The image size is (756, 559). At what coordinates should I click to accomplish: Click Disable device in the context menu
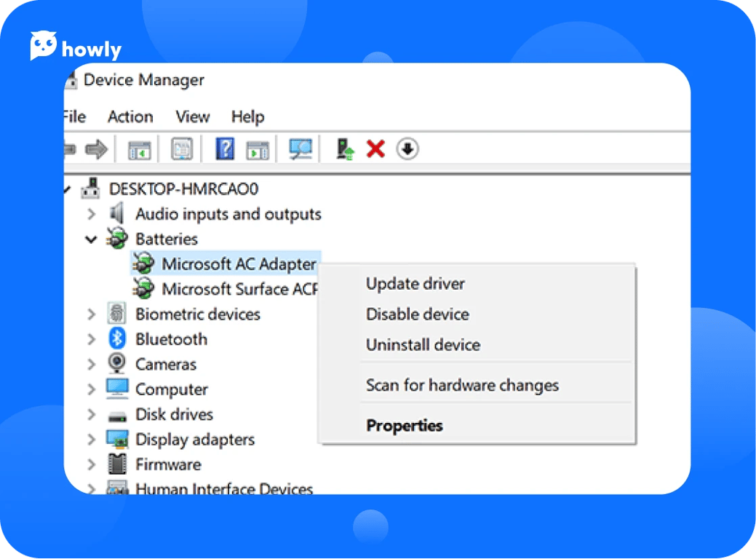(417, 314)
